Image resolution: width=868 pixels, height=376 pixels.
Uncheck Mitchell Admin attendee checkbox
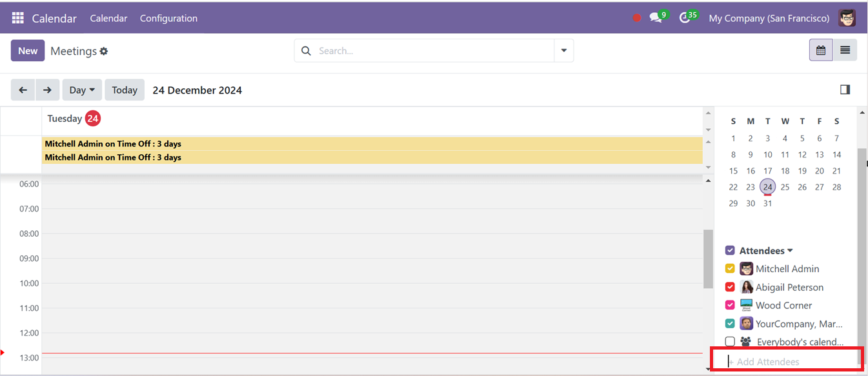click(730, 269)
